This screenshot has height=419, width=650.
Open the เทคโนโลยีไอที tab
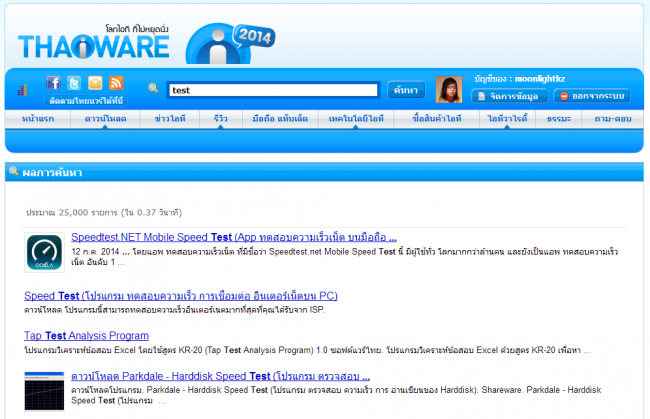[356, 119]
